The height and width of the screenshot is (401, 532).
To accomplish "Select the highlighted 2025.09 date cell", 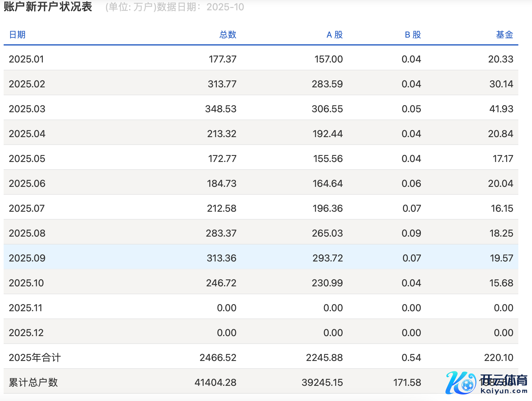I will [27, 258].
